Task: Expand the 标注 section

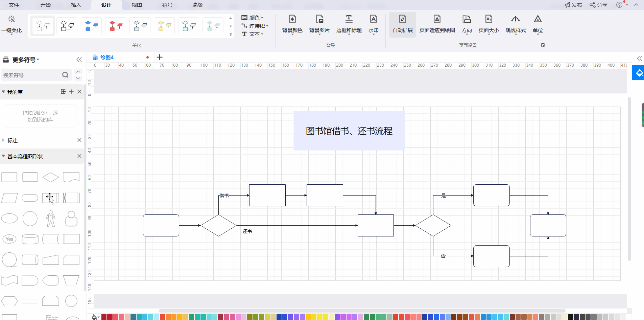Action: tap(3, 140)
